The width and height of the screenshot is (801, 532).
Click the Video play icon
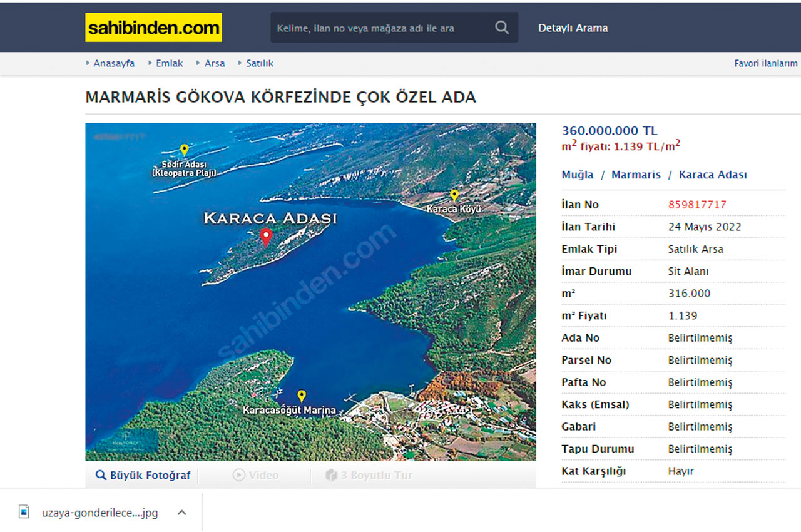click(x=240, y=475)
